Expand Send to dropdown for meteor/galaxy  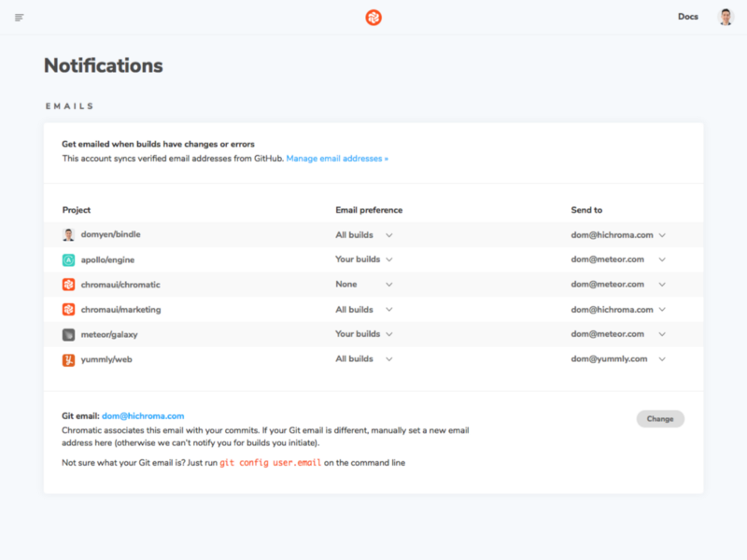(x=618, y=334)
